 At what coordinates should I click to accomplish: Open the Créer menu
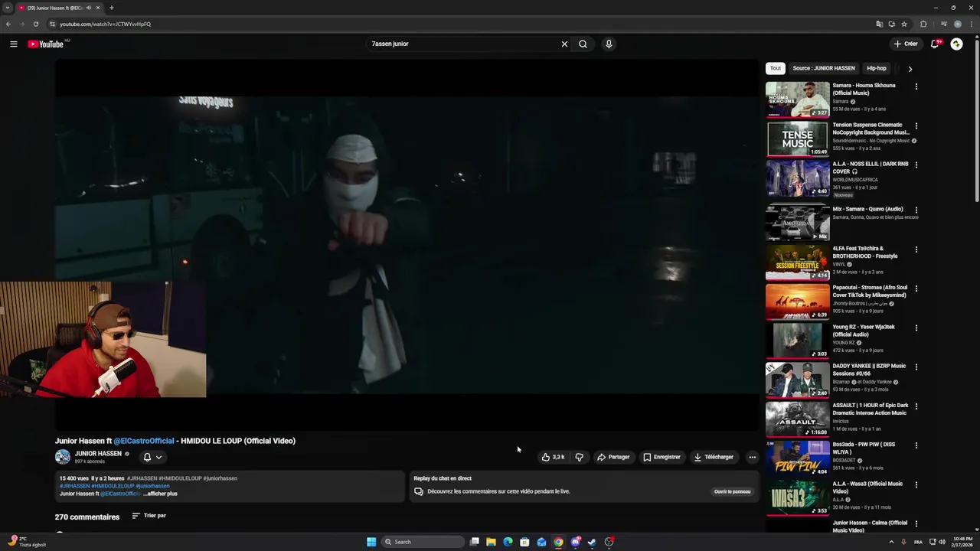pyautogui.click(x=906, y=44)
